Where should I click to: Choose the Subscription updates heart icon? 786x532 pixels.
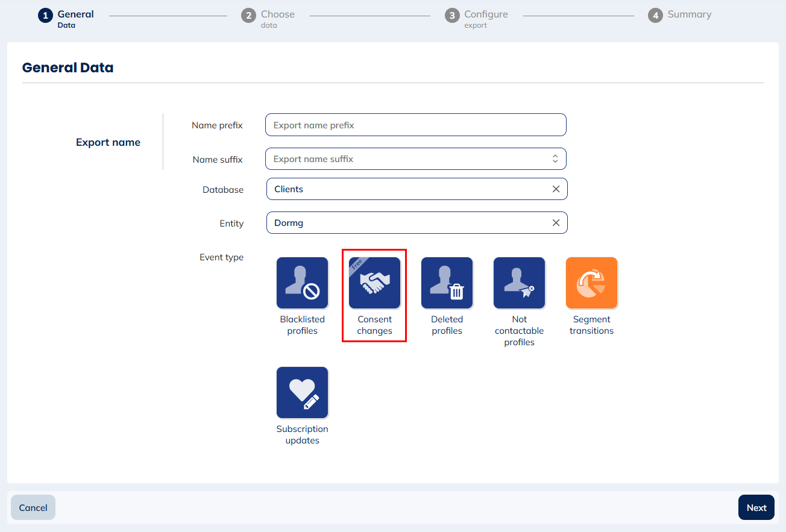(303, 393)
